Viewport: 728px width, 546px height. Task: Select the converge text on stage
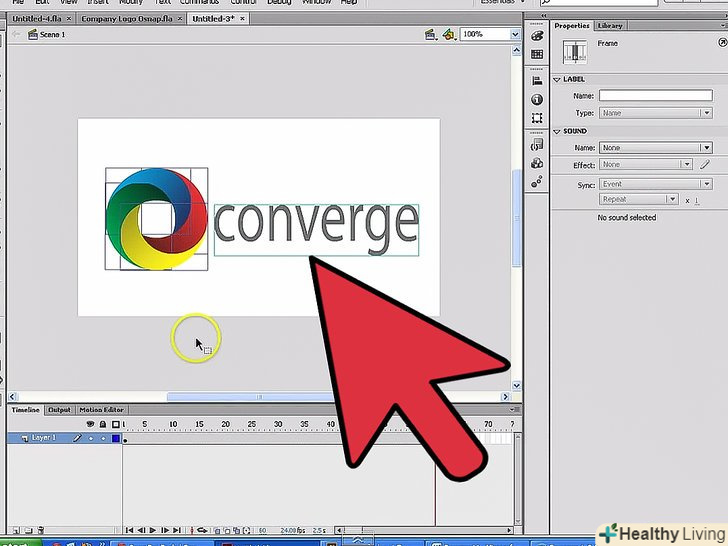[x=316, y=228]
